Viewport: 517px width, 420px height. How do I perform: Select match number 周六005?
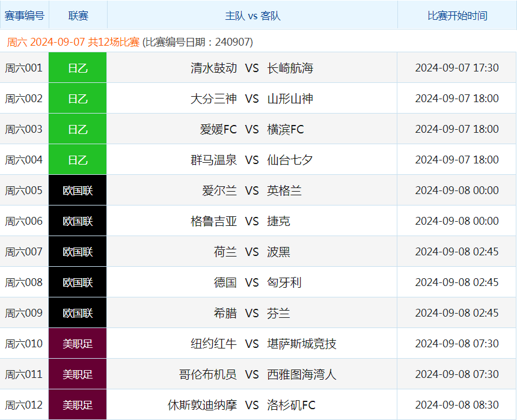(x=23, y=190)
